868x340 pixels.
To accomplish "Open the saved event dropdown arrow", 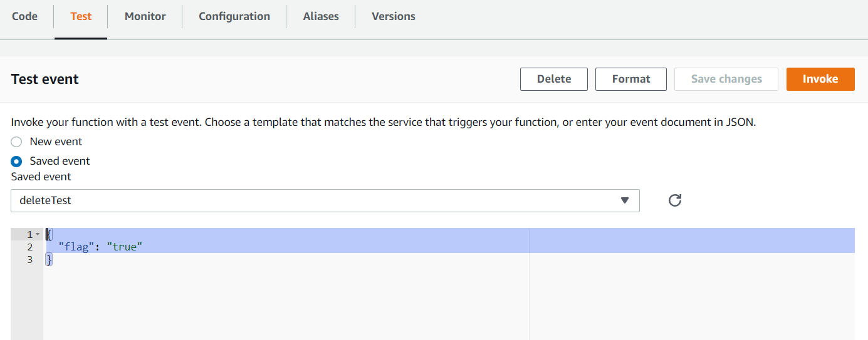I will (x=624, y=200).
